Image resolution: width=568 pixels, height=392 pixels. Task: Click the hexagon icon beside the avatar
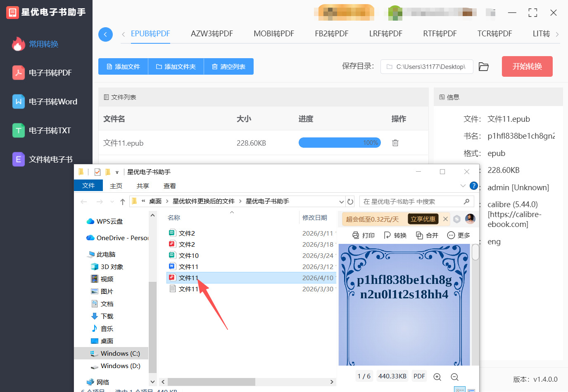pos(457,219)
